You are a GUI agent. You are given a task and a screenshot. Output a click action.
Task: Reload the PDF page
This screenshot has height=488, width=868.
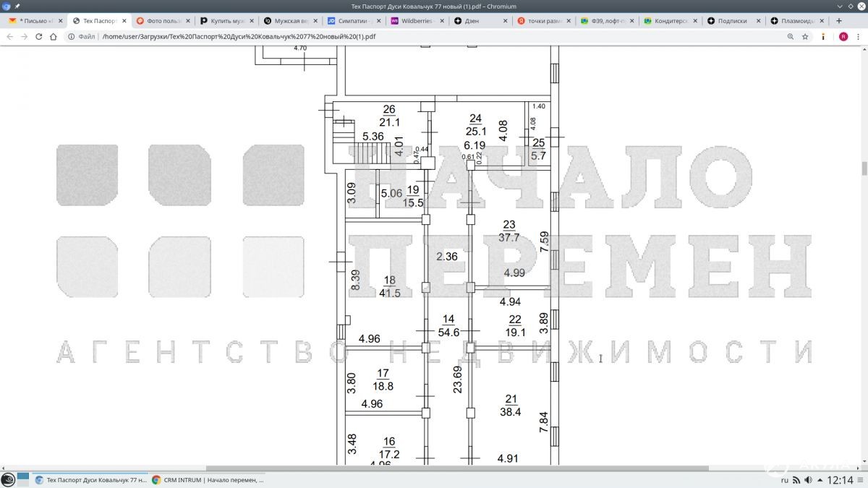tap(38, 36)
